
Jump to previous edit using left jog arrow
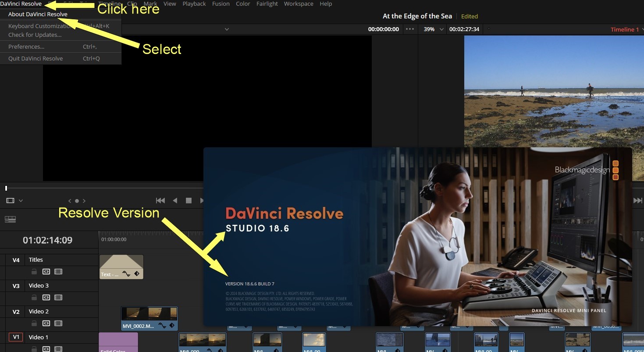coord(69,201)
